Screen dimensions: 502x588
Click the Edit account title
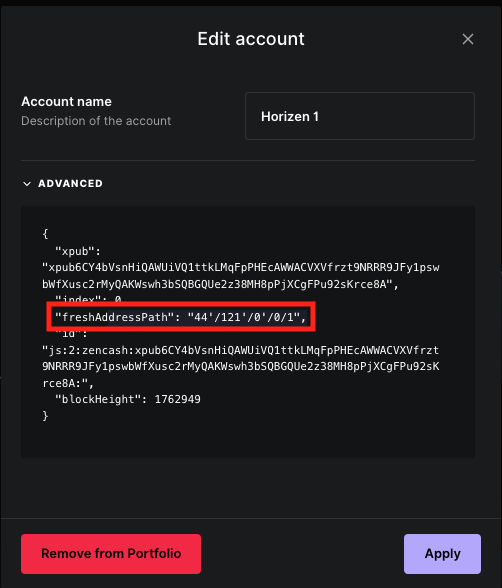pos(251,39)
